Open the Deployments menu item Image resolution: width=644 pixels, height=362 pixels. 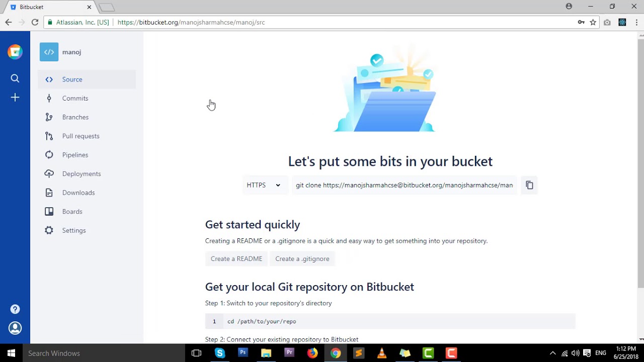pyautogui.click(x=87, y=174)
